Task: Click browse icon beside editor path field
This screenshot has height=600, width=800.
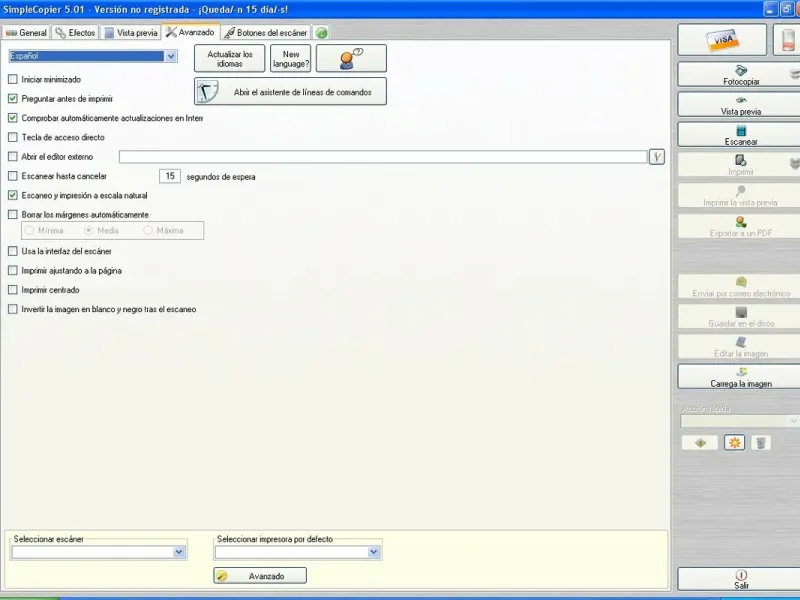Action: [x=657, y=157]
